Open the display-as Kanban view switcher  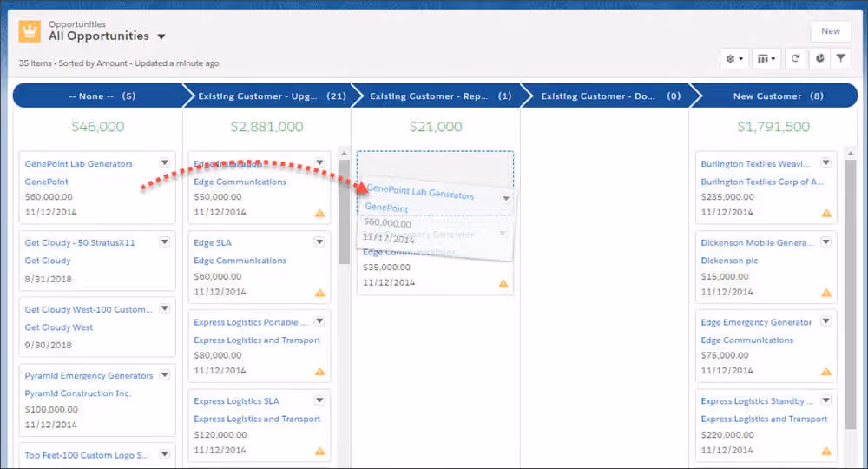(766, 58)
